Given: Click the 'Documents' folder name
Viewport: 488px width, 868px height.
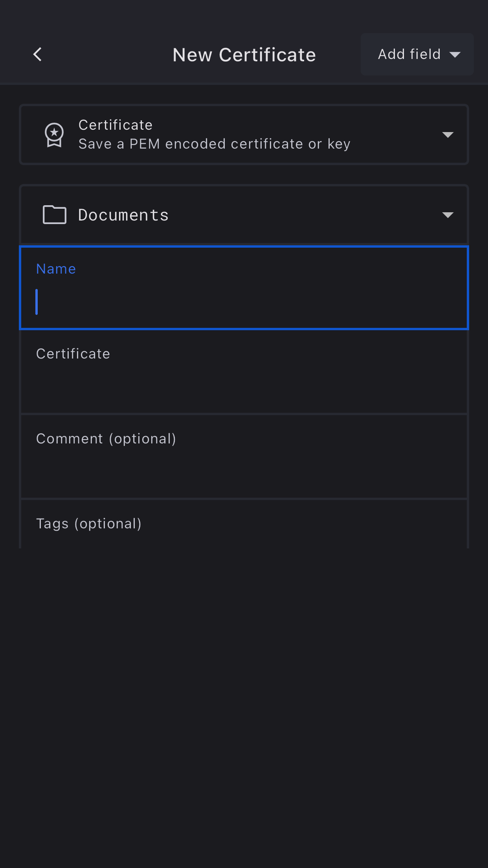Looking at the screenshot, I should (123, 215).
